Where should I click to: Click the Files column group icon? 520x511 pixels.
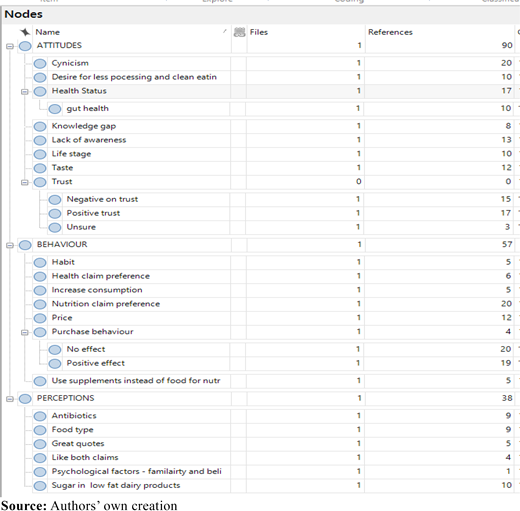(x=239, y=32)
